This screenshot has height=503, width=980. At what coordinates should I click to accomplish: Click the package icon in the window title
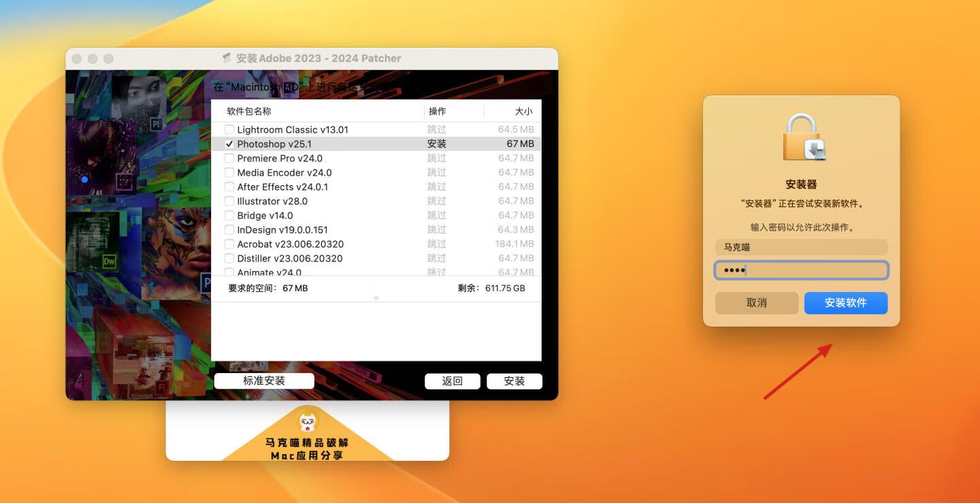pyautogui.click(x=227, y=59)
